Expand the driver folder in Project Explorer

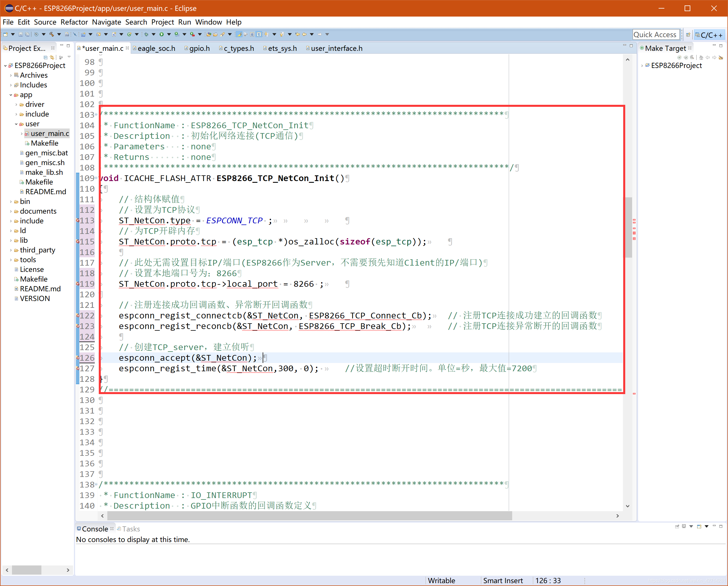coord(16,105)
